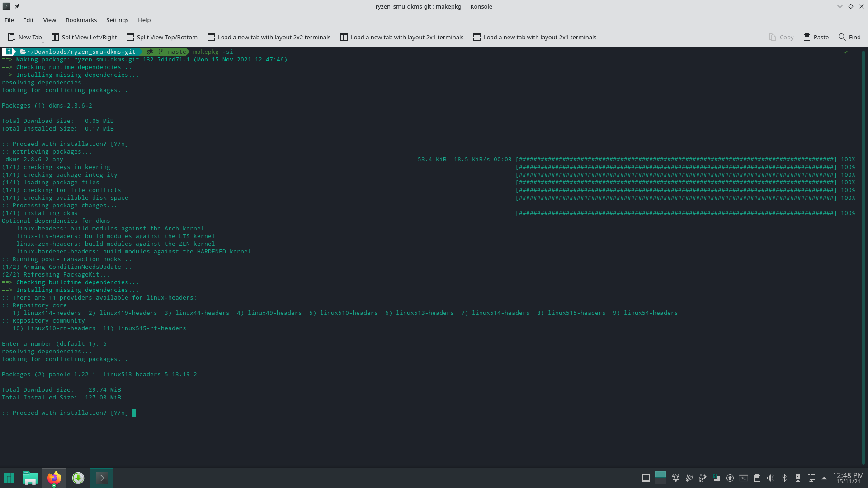Toggle pin window on all desktops

[x=17, y=6]
